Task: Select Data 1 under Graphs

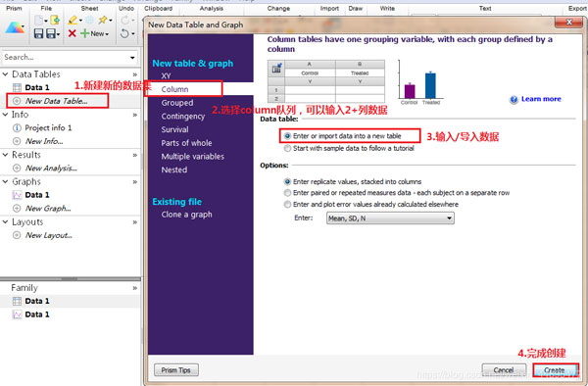Action: click(37, 195)
